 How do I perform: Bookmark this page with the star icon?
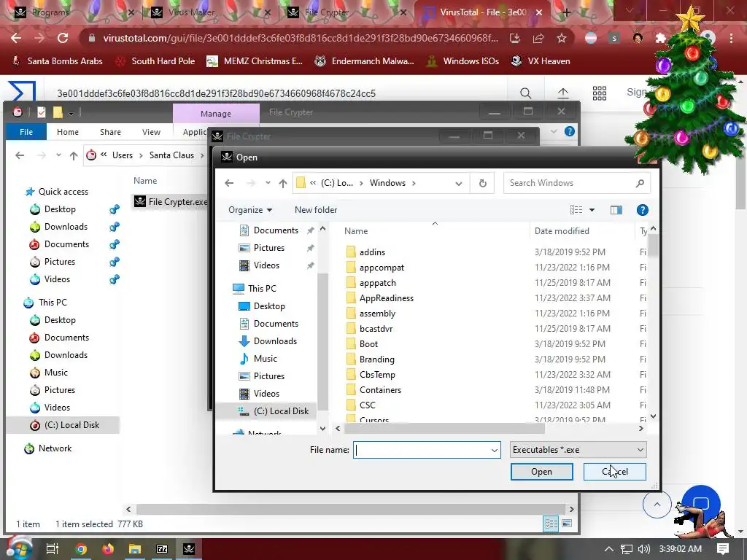point(562,38)
